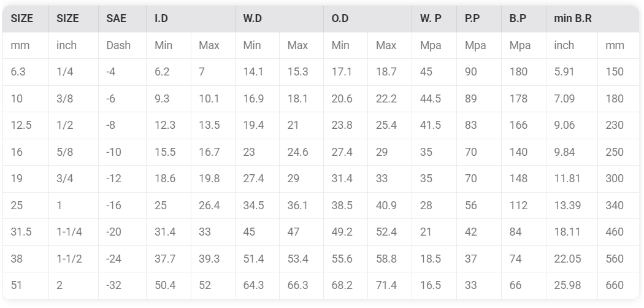Screen dimensions: 644x308
Task: Select the -32 SAE dash cell
Action: click(x=123, y=285)
